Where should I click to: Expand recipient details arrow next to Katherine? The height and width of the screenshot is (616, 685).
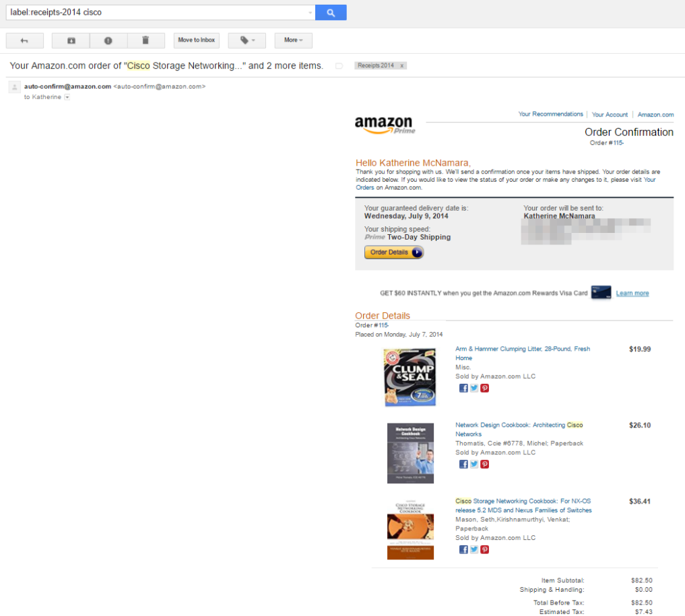(x=67, y=98)
